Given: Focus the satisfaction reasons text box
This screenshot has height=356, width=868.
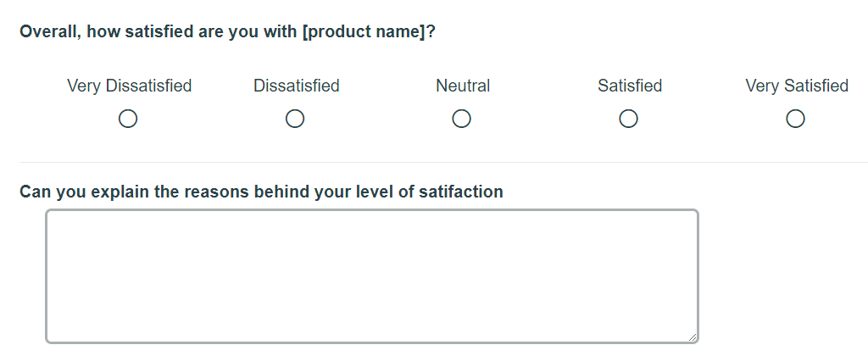Looking at the screenshot, I should click(371, 276).
